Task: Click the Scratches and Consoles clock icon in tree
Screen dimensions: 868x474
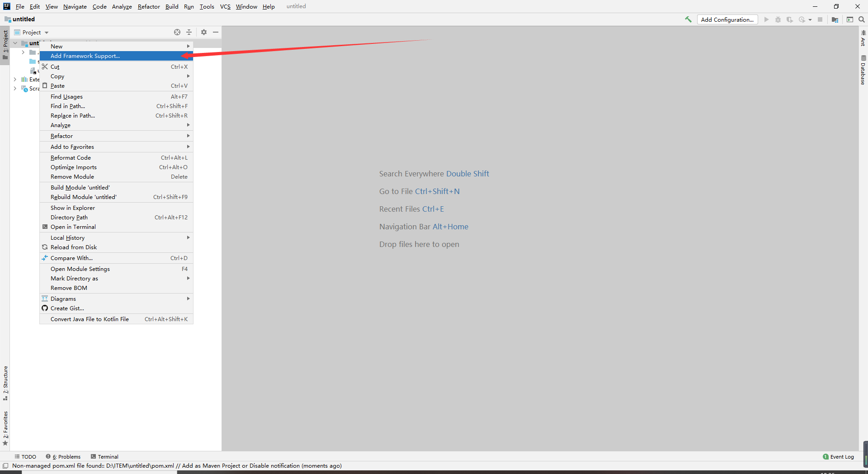Action: (x=24, y=89)
